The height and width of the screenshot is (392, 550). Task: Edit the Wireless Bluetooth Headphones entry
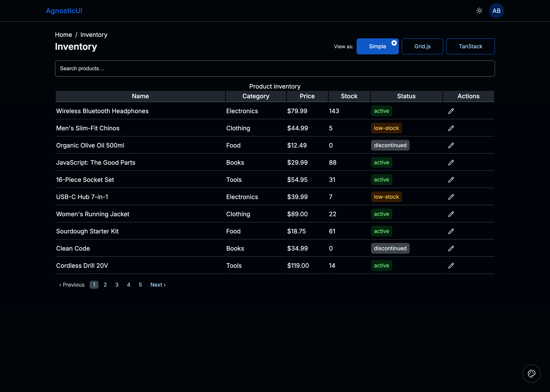point(451,111)
